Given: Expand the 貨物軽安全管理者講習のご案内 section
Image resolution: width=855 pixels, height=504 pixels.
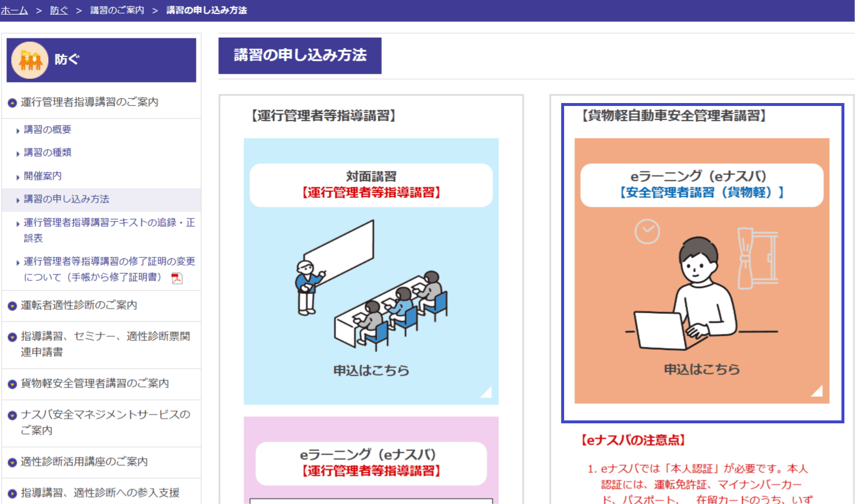Looking at the screenshot, I should (x=94, y=383).
